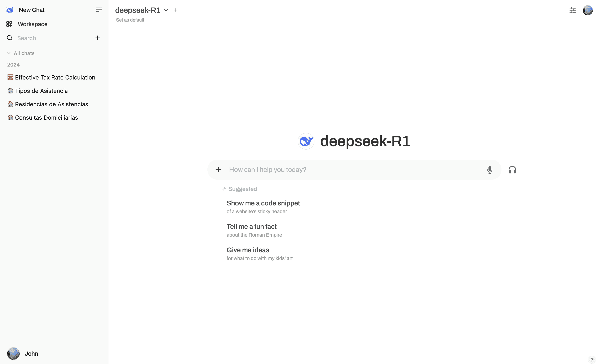
Task: Open the deepseek-R1 model dropdown
Action: (x=166, y=10)
